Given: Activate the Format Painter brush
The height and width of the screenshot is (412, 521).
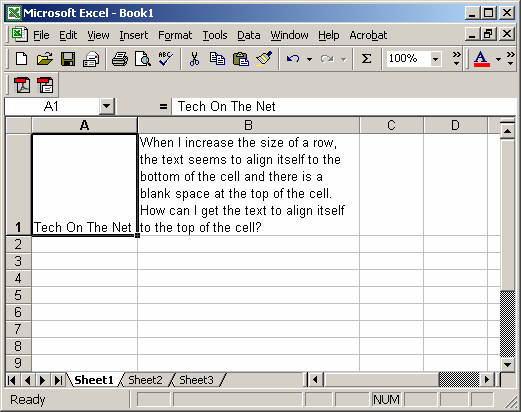Looking at the screenshot, I should [264, 59].
